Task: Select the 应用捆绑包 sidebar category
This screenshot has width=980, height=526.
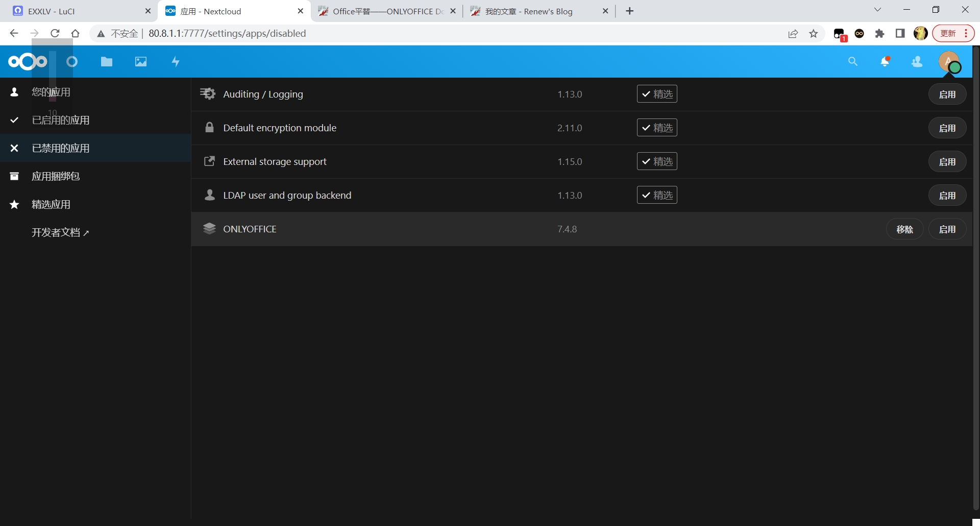Action: click(x=56, y=176)
